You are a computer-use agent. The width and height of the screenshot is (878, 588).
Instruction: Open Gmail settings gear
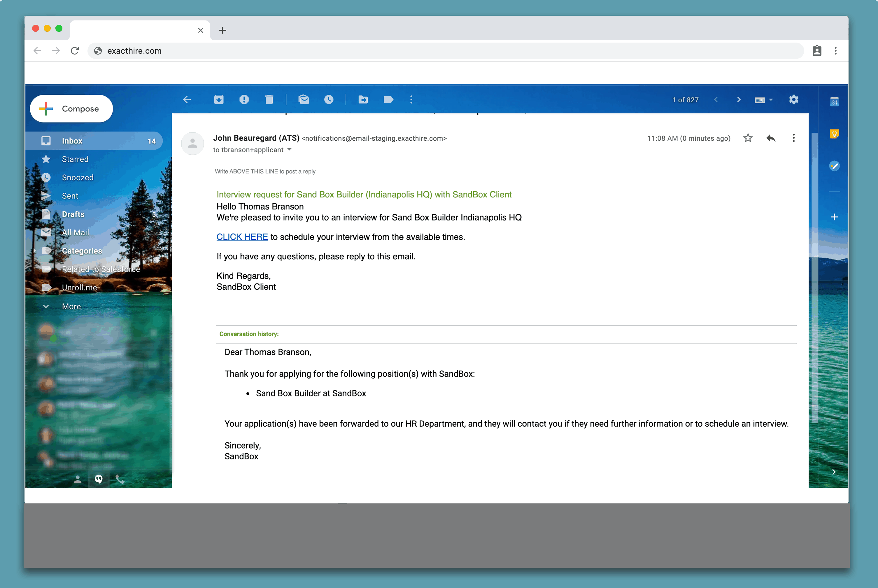coord(794,99)
